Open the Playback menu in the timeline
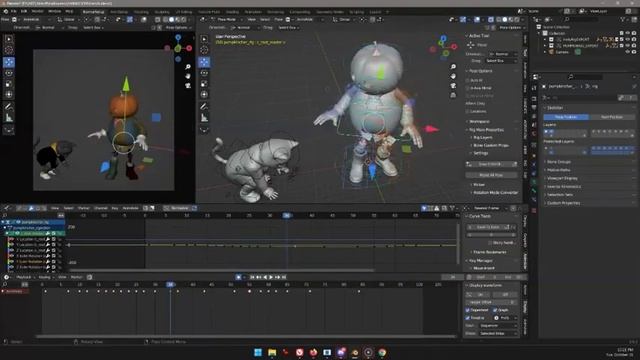Screen dimensions: 640x360 pyautogui.click(x=24, y=277)
